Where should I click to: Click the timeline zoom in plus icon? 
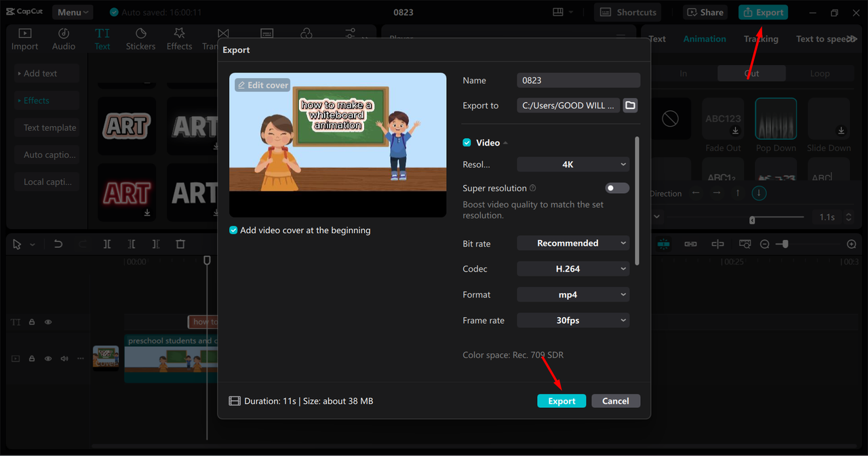point(852,244)
